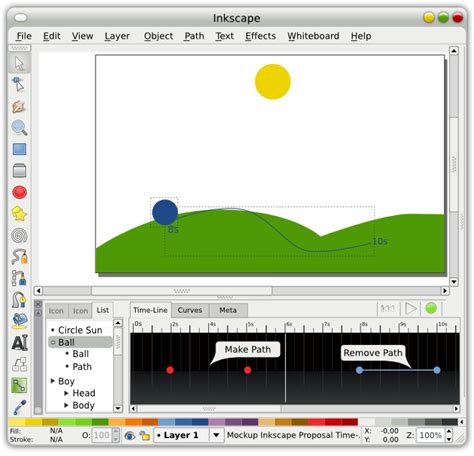Pick the yellow palette swatch

coord(33,422)
